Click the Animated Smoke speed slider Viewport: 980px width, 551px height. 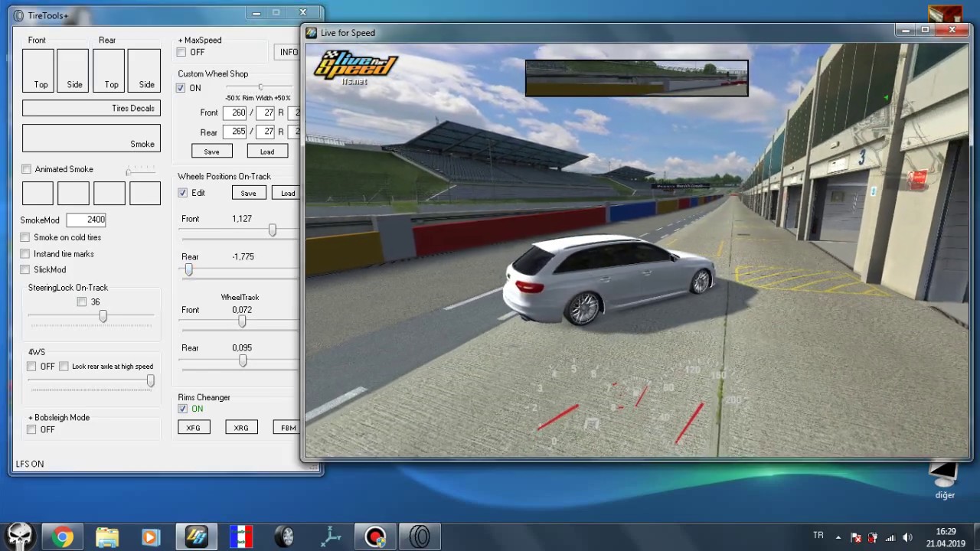tap(141, 169)
